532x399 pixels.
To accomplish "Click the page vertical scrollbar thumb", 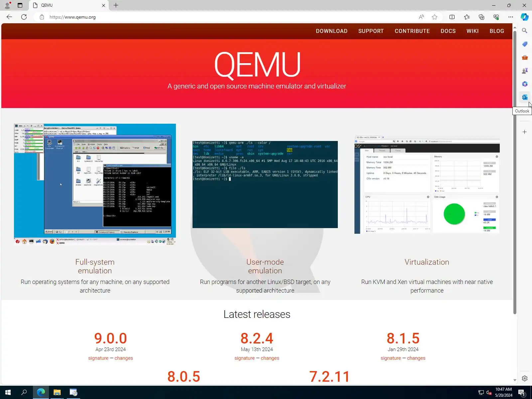I will 515,172.
